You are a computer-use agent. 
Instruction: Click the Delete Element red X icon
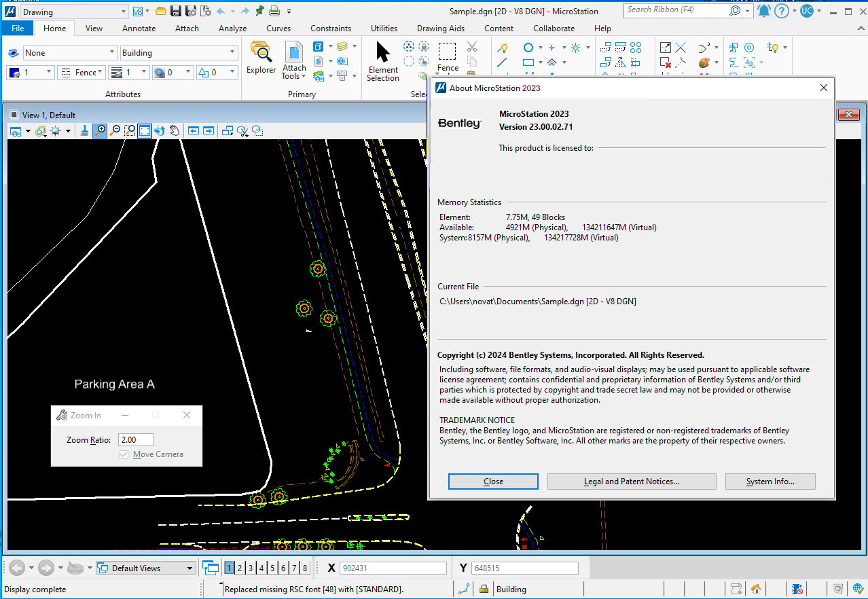click(x=666, y=63)
